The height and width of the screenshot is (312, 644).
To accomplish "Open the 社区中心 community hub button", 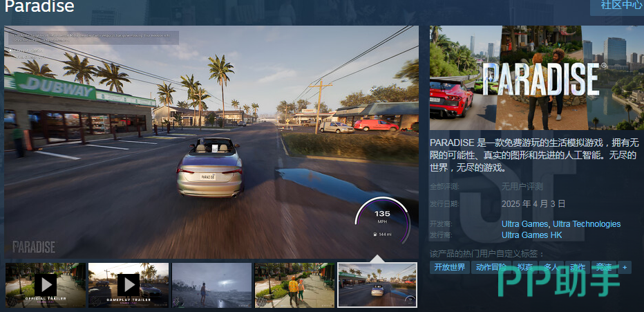I will click(617, 6).
